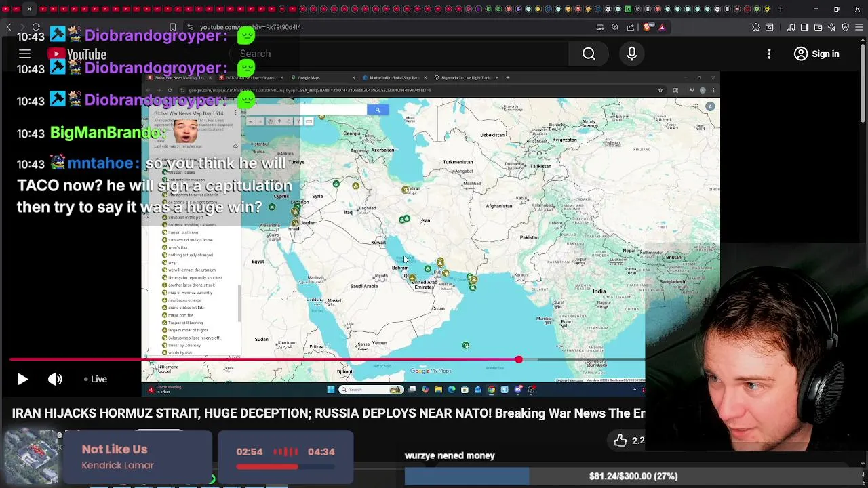
Task: Open Brave Shields lion icon
Action: tap(646, 27)
